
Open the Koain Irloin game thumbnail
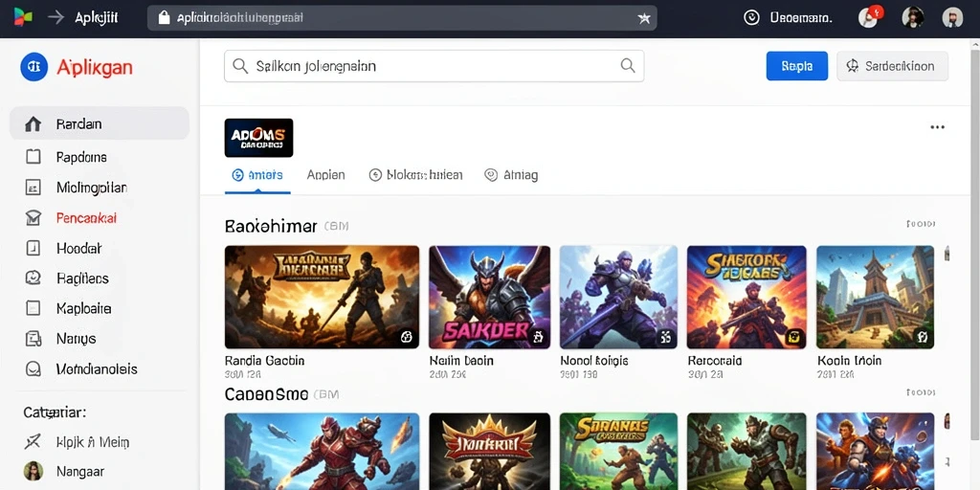point(875,297)
